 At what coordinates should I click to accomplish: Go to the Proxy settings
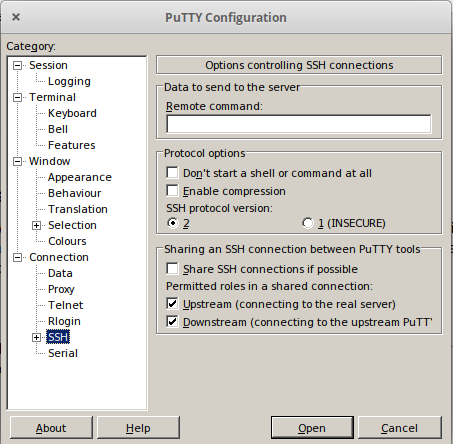click(61, 289)
